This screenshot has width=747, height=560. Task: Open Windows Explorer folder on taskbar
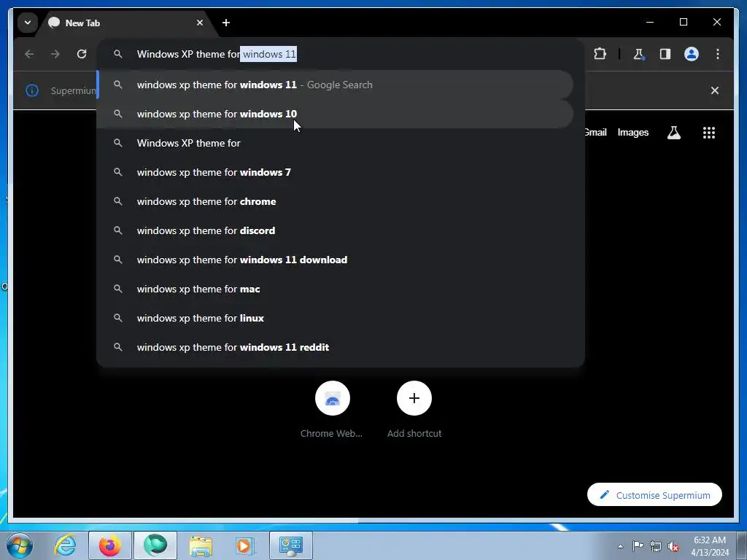point(201,545)
